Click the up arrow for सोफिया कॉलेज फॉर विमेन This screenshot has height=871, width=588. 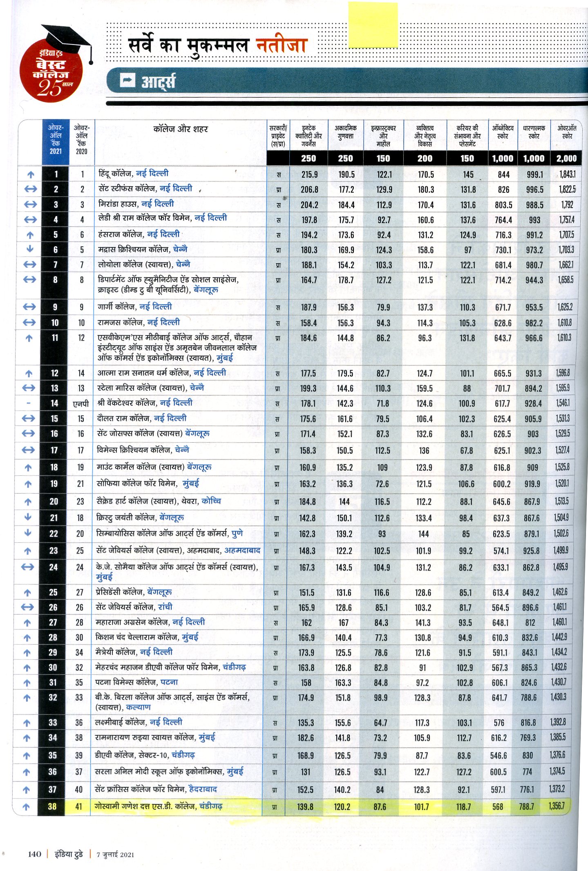click(x=28, y=484)
